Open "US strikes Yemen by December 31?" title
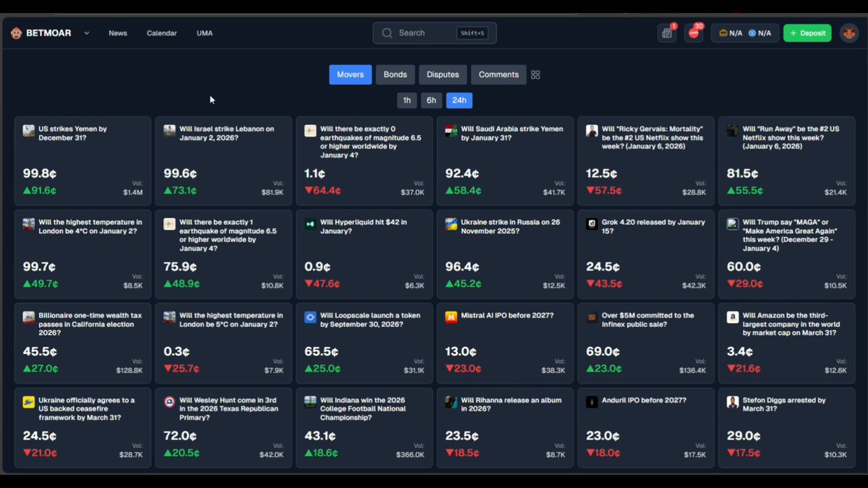Screen dimensions: 868x488 pyautogui.click(x=72, y=133)
